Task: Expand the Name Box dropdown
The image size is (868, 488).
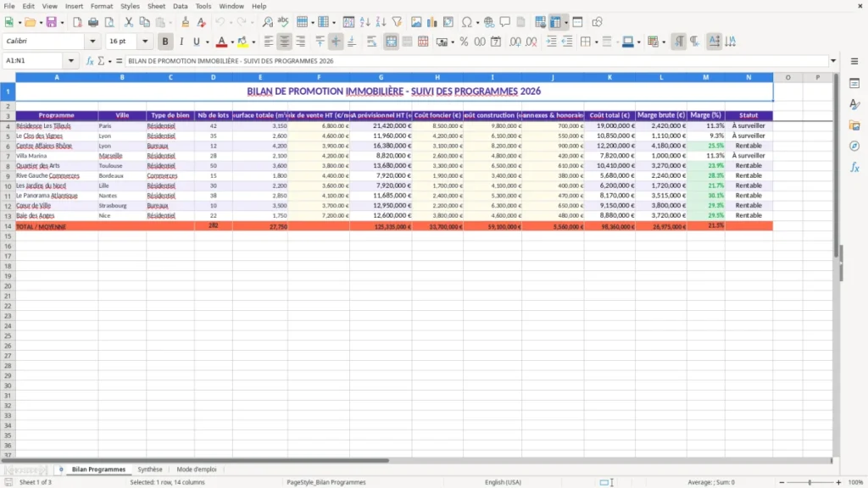Action: pyautogui.click(x=71, y=61)
